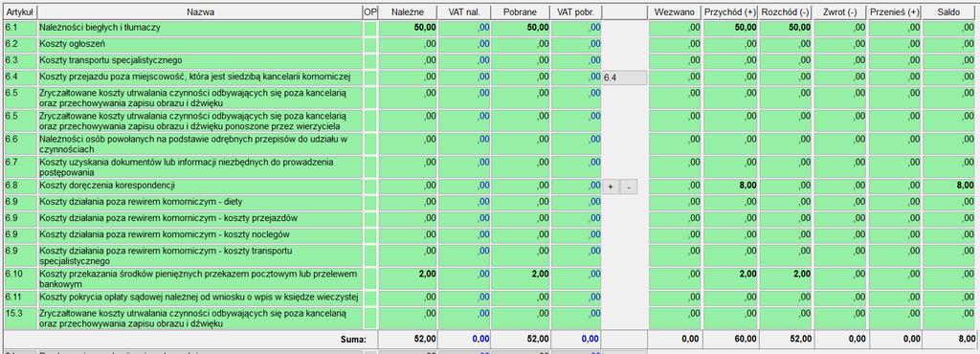Select row 'Koszty przejazdu poza miejscowość' name cell
Viewport: 980px width, 354px height.
coord(200,77)
